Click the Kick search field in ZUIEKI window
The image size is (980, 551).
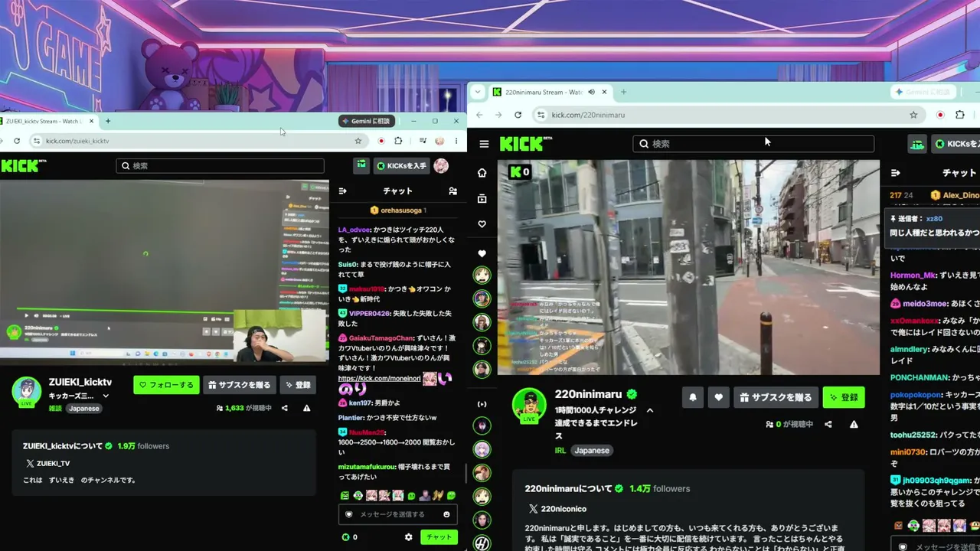click(220, 165)
